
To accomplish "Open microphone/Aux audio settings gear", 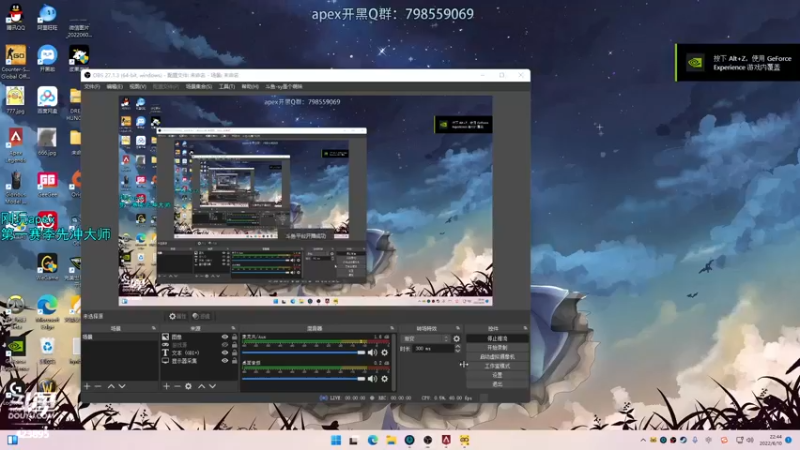I will [x=385, y=352].
